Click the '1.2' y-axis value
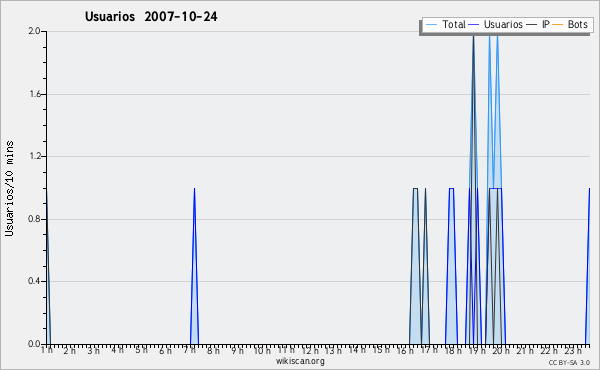This screenshot has width=600, height=370. 34,156
